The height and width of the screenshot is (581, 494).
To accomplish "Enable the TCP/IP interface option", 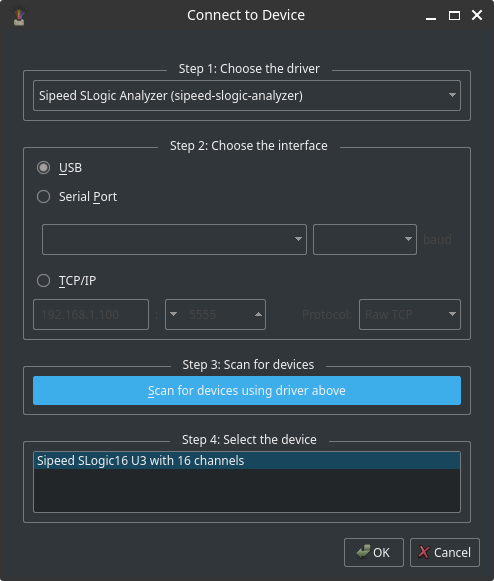I will click(x=43, y=280).
